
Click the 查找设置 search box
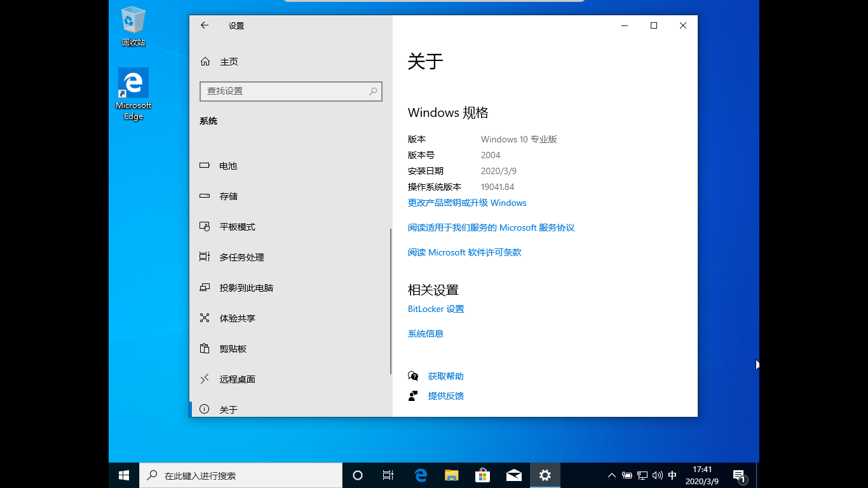pos(291,91)
